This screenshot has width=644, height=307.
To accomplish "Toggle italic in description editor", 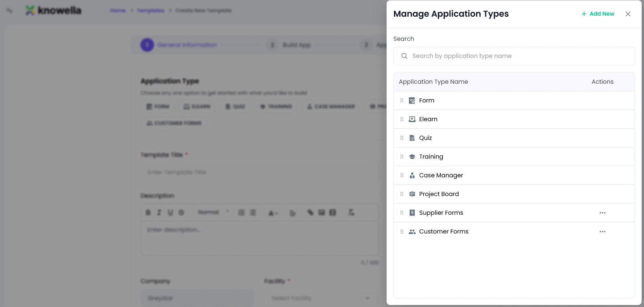I will [x=159, y=213].
